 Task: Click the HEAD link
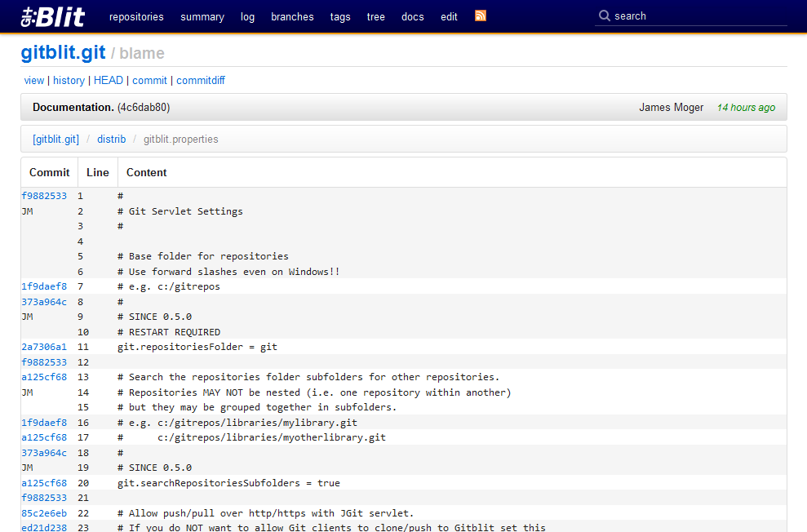[x=108, y=80]
